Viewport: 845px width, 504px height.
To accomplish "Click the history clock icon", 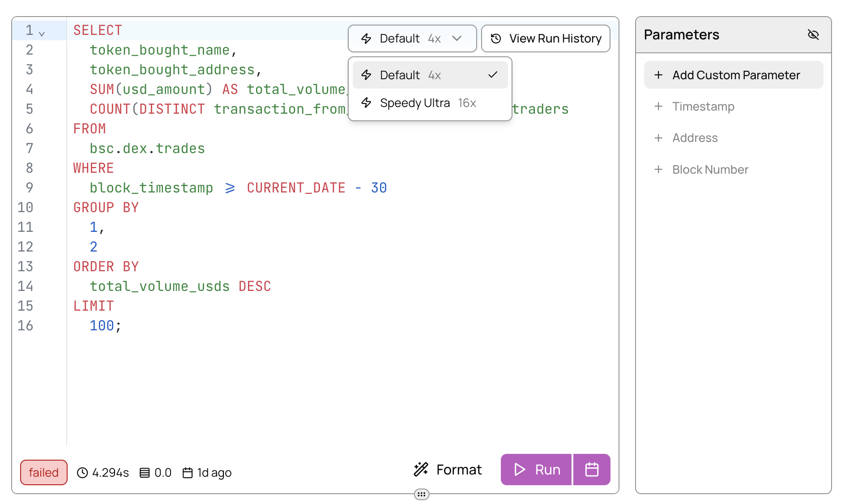I will [496, 38].
